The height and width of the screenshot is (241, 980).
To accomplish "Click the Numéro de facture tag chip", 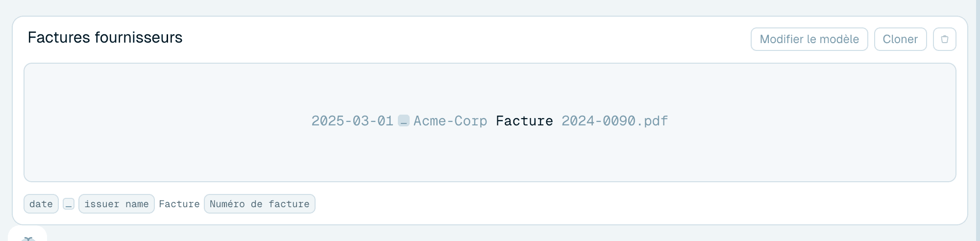I will [260, 204].
